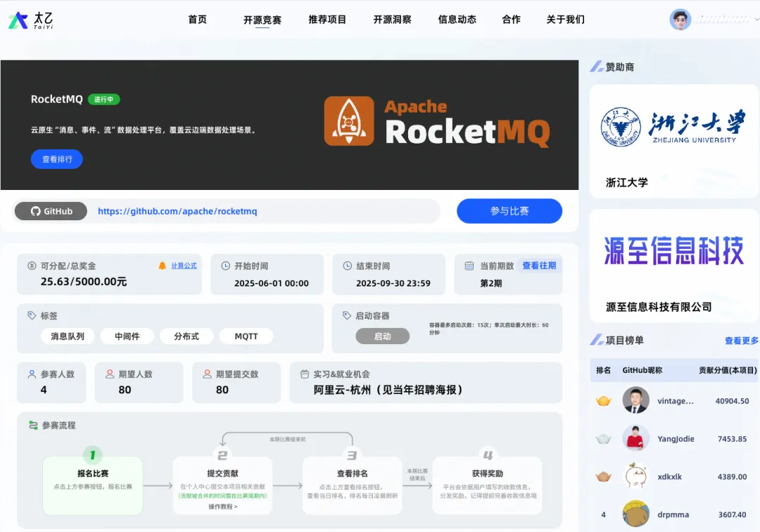Open the 查看更多 leaderboard link
Screen dimensions: 760x532
point(742,341)
